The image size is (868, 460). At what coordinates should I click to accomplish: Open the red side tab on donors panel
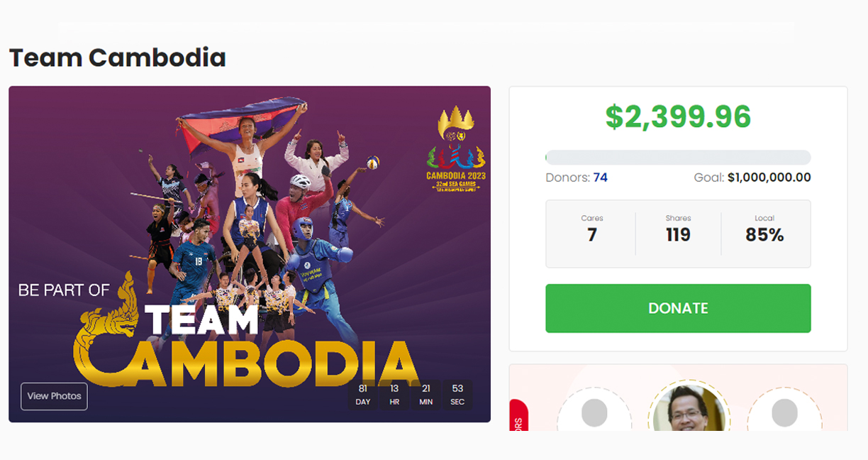tap(518, 416)
